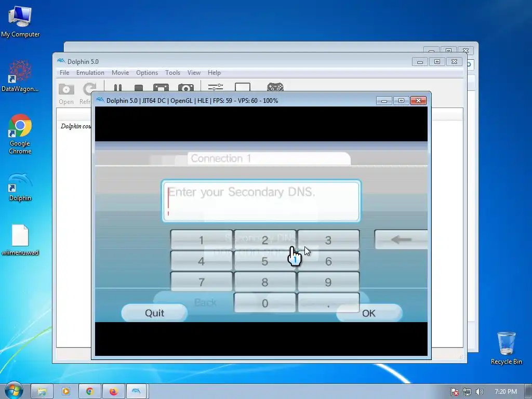The width and height of the screenshot is (532, 399).
Task: Tap the 0 key on the Wii keypad
Action: pos(264,303)
